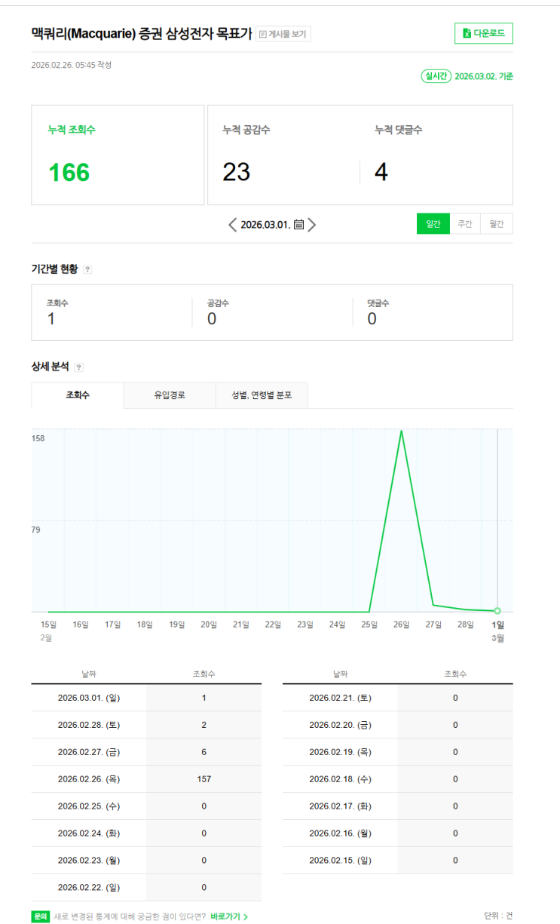Click the 기간별 현황 조회수 value 1
The image size is (560, 924).
(x=50, y=319)
